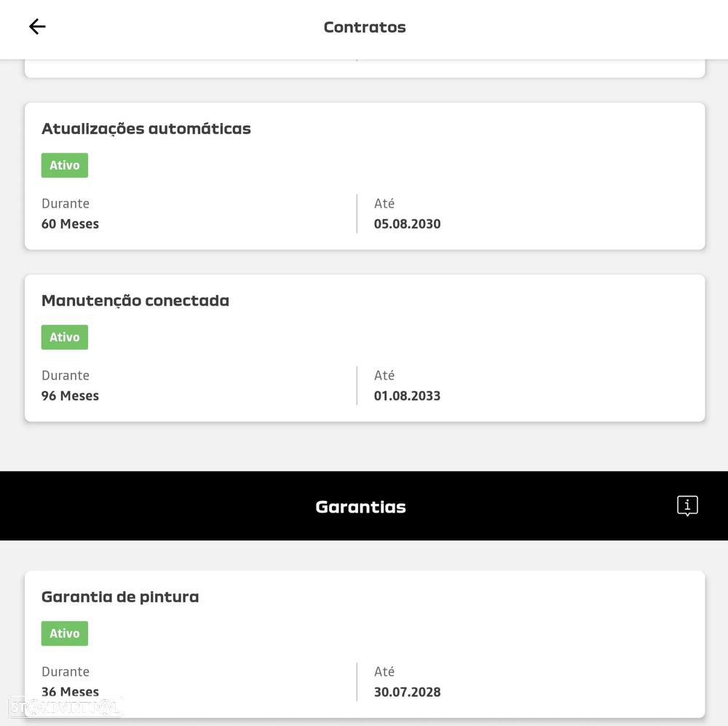Screen dimensions: 728x726
Task: Open the Garantias info icon
Action: click(687, 506)
